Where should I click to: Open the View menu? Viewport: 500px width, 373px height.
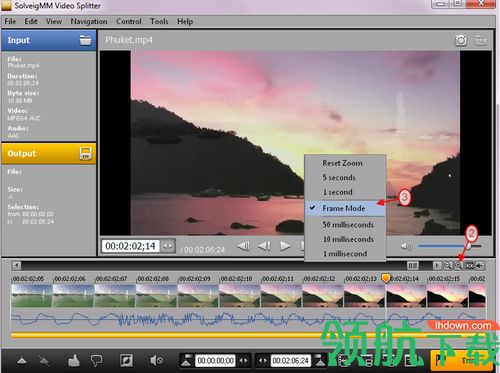(54, 21)
